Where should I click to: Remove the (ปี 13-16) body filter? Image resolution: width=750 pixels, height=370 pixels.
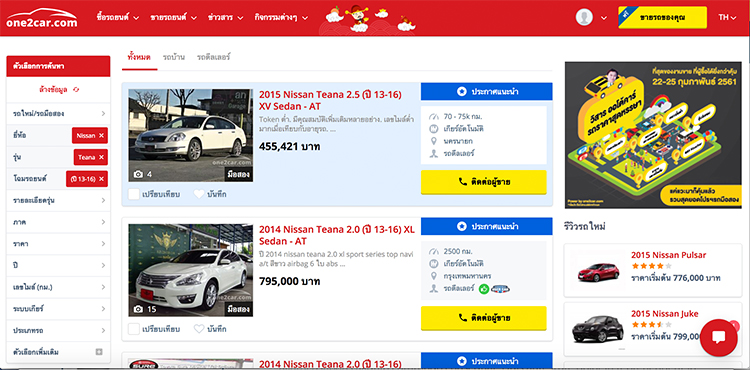point(101,179)
